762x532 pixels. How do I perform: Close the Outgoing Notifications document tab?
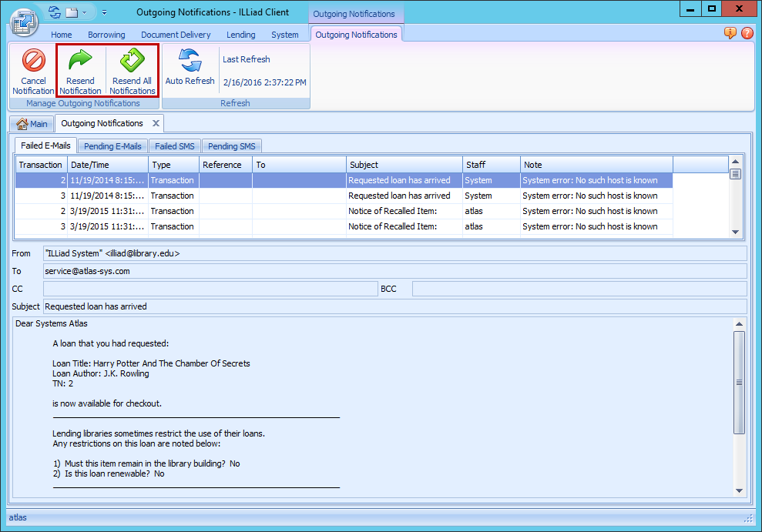pos(156,123)
